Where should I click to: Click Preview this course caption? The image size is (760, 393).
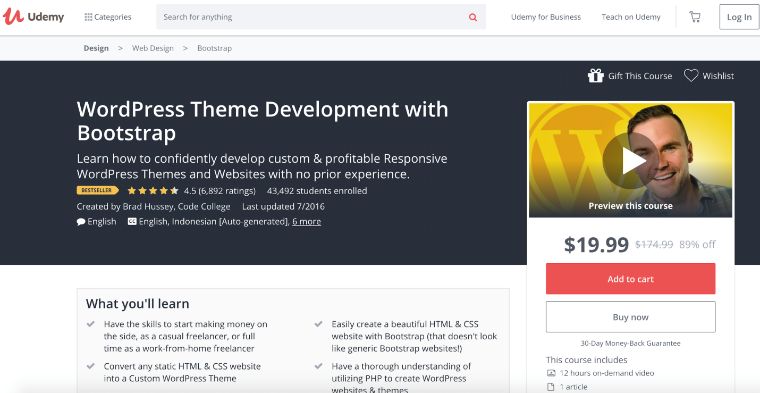tap(630, 206)
